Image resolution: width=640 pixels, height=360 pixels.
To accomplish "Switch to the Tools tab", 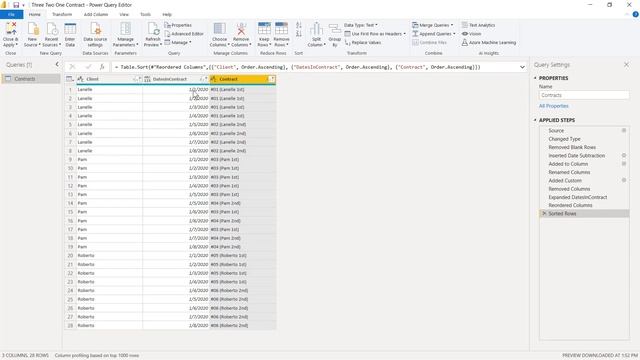I will [145, 14].
